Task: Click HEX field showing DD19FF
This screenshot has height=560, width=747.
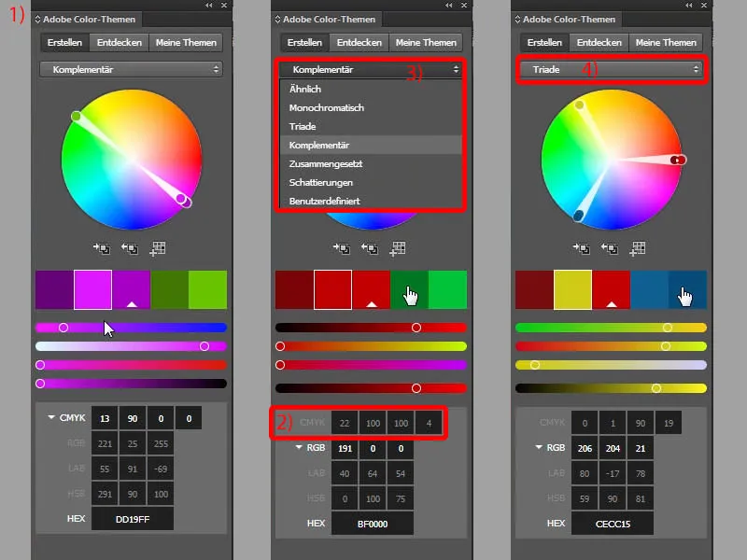Action: point(133,519)
